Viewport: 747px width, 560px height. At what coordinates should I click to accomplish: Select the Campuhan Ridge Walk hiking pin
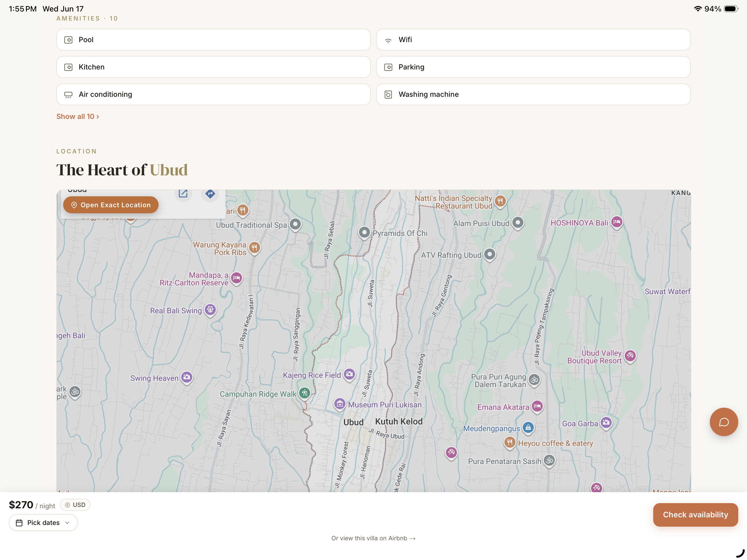[305, 393]
